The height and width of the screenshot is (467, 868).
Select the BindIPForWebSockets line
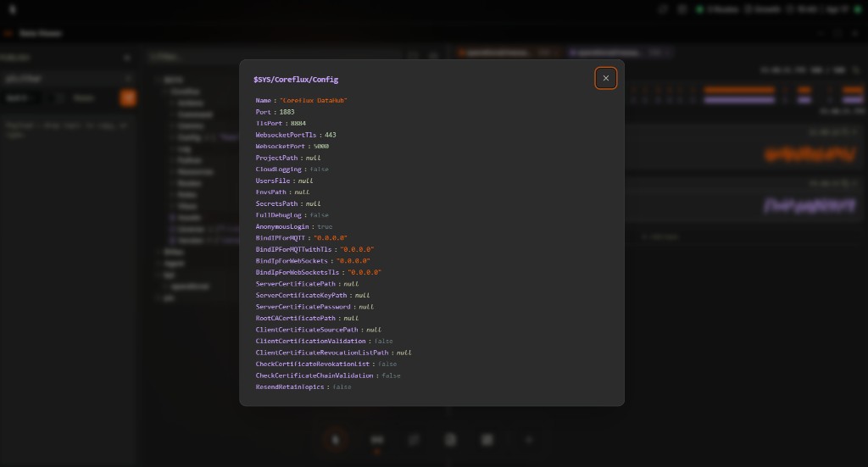coord(313,261)
